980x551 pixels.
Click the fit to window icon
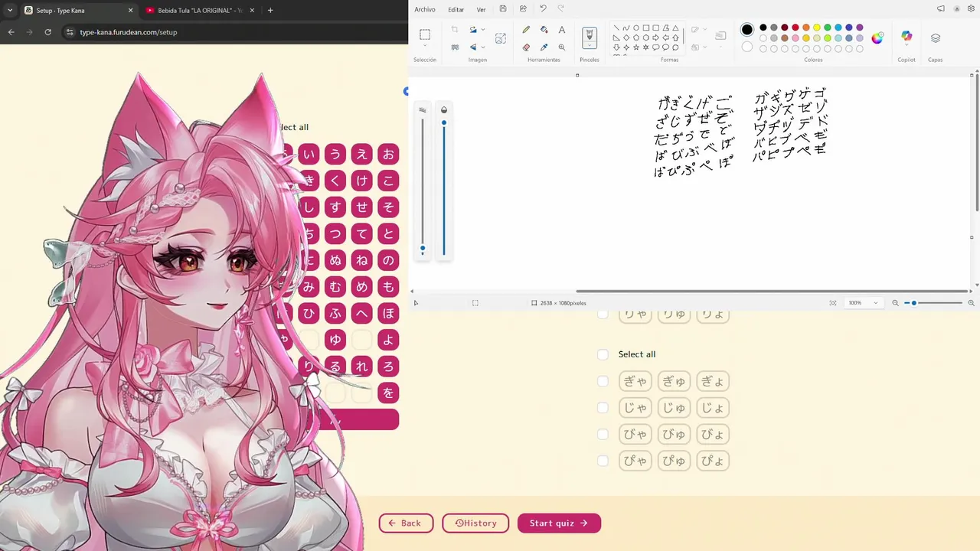coord(833,303)
